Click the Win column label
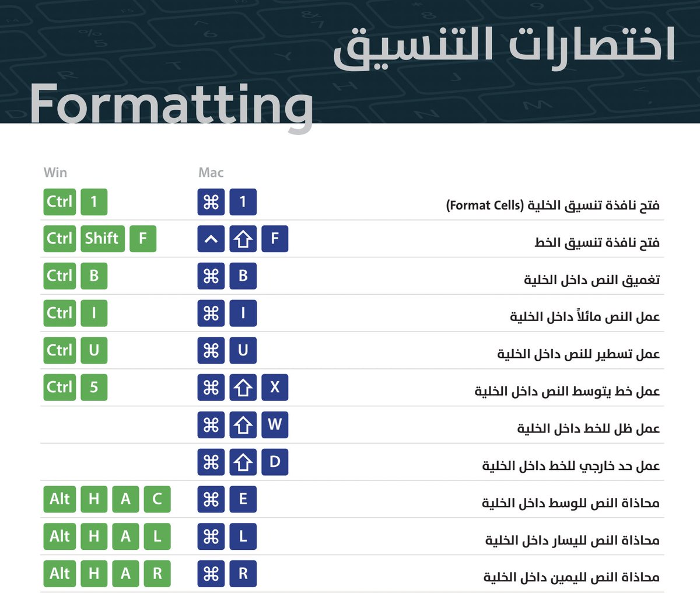700x593 pixels. coord(55,172)
